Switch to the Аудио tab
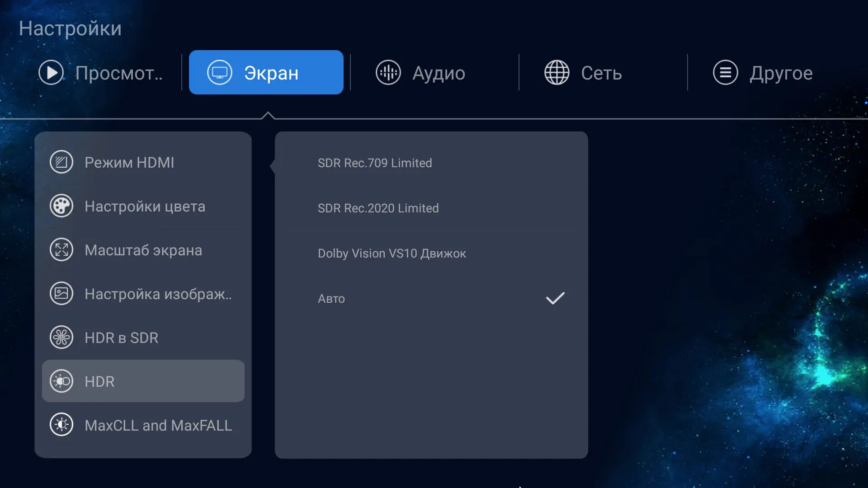Image resolution: width=868 pixels, height=488 pixels. 420,73
